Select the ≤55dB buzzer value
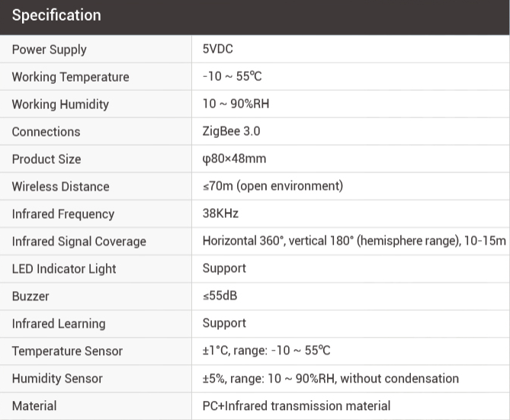This screenshot has width=510, height=420. (220, 297)
